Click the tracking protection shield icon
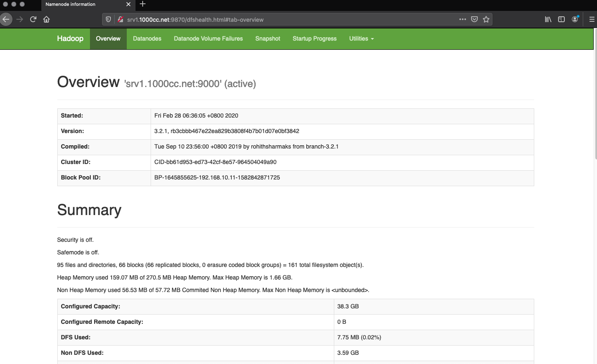Image resolution: width=597 pixels, height=364 pixels. point(108,20)
